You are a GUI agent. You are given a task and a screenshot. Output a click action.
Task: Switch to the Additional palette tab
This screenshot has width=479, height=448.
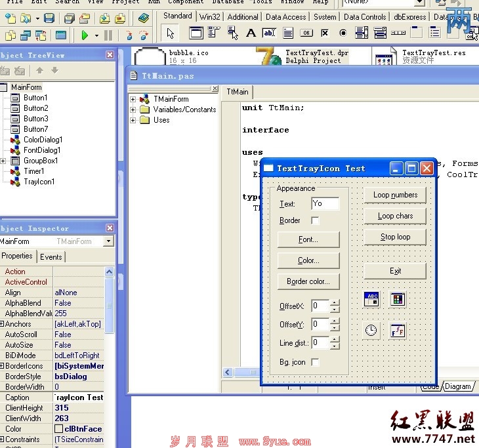coord(243,16)
